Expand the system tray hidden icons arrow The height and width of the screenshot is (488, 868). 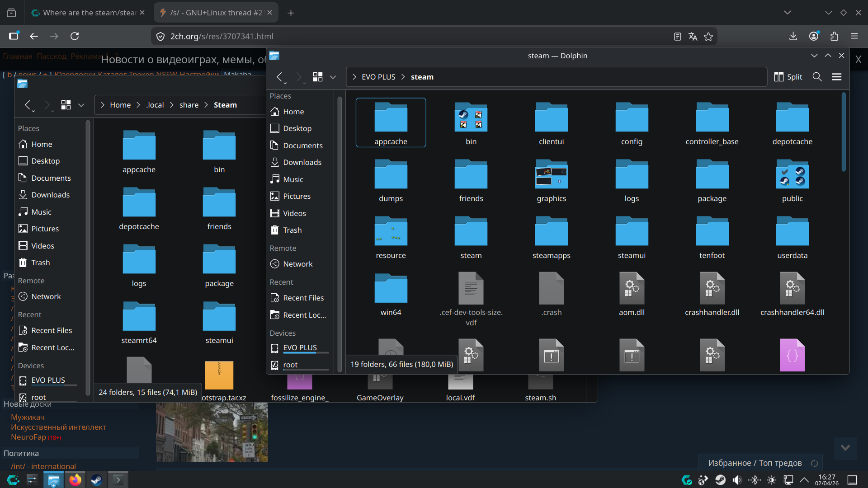pos(804,480)
